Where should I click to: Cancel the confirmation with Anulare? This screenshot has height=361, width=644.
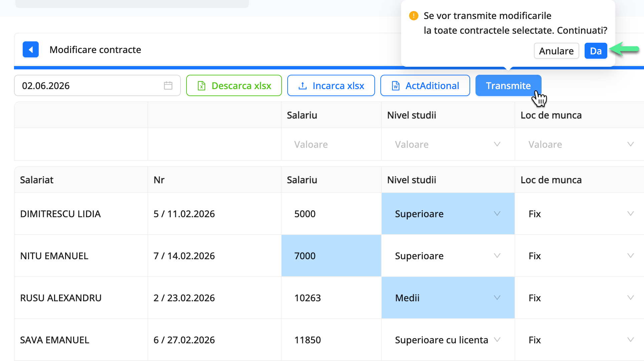click(x=556, y=51)
